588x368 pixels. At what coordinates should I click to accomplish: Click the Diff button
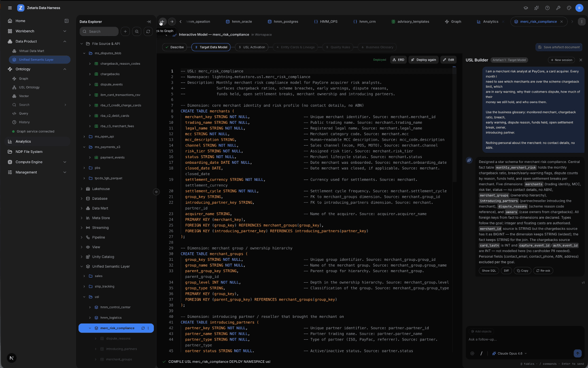(506, 271)
